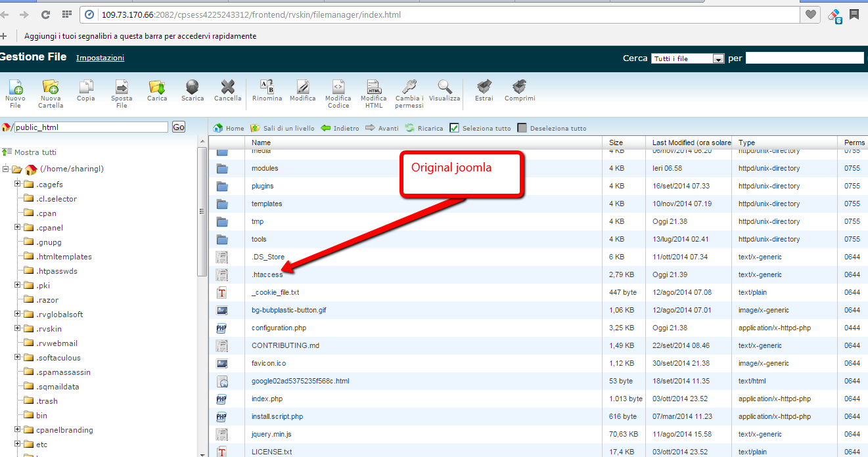
Task: Select the .spamassassin tree folder
Action: 64,372
